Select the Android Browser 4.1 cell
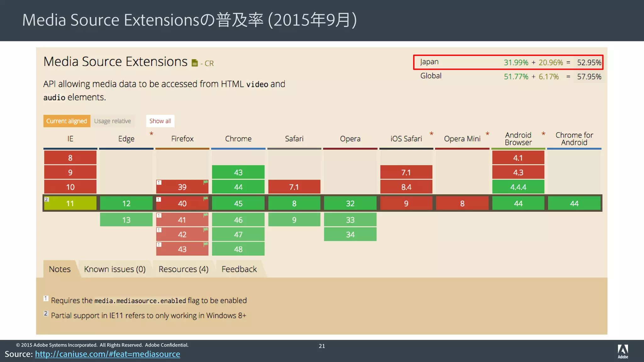The width and height of the screenshot is (644, 362). [x=518, y=158]
